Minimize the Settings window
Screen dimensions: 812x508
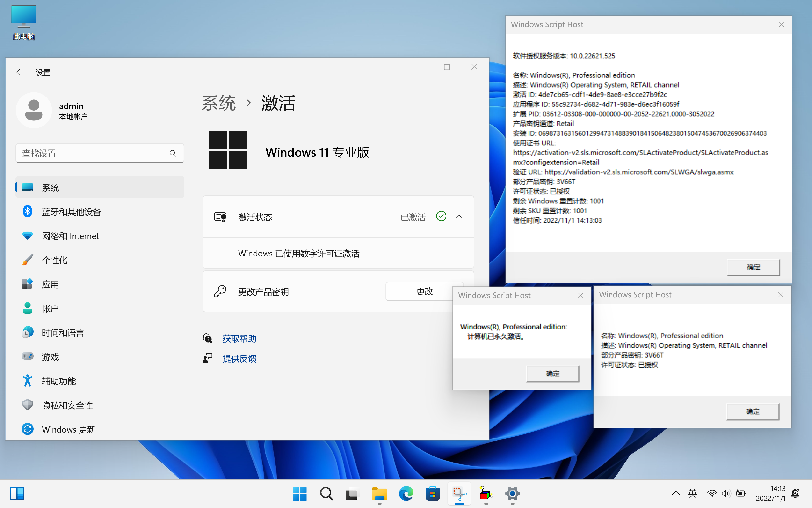[x=419, y=67]
